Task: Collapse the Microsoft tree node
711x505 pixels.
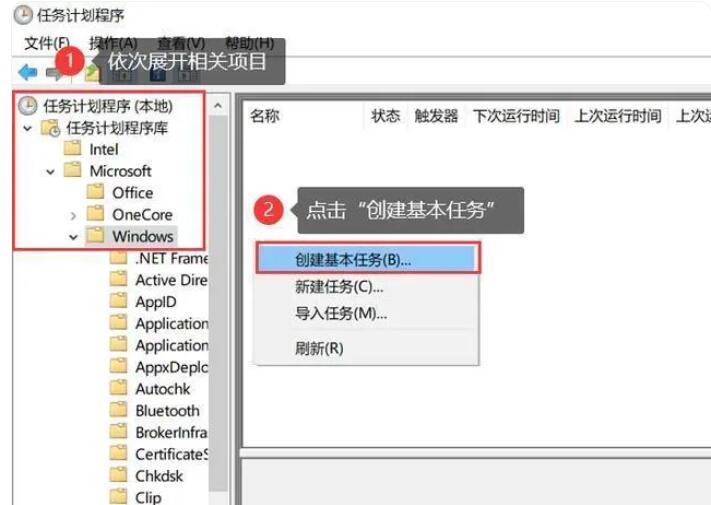Action: click(x=50, y=171)
